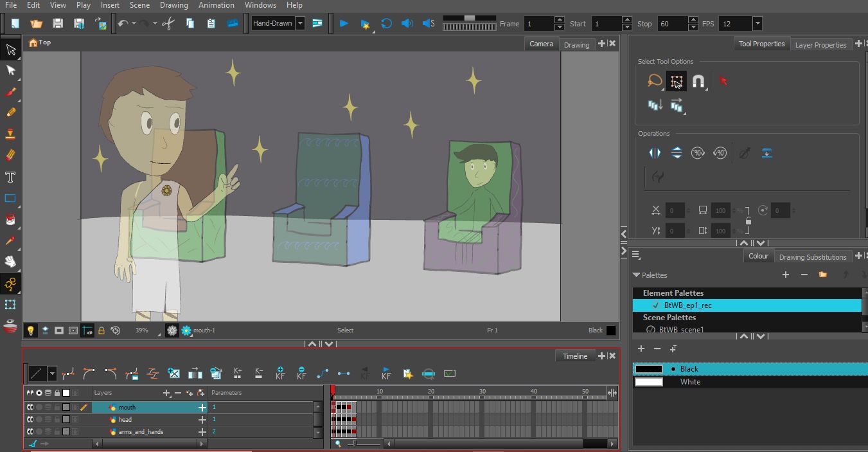Open the FPS dropdown arrow
The width and height of the screenshot is (868, 452).
coord(757,24)
